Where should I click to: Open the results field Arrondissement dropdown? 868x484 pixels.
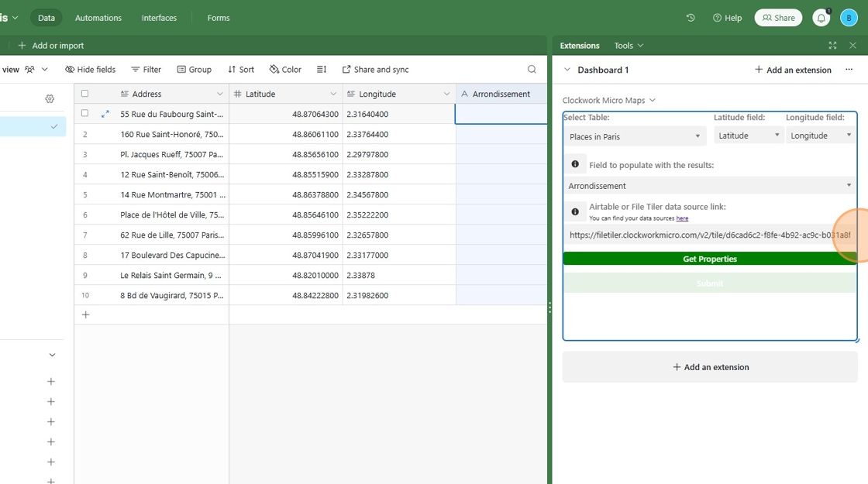pos(710,185)
